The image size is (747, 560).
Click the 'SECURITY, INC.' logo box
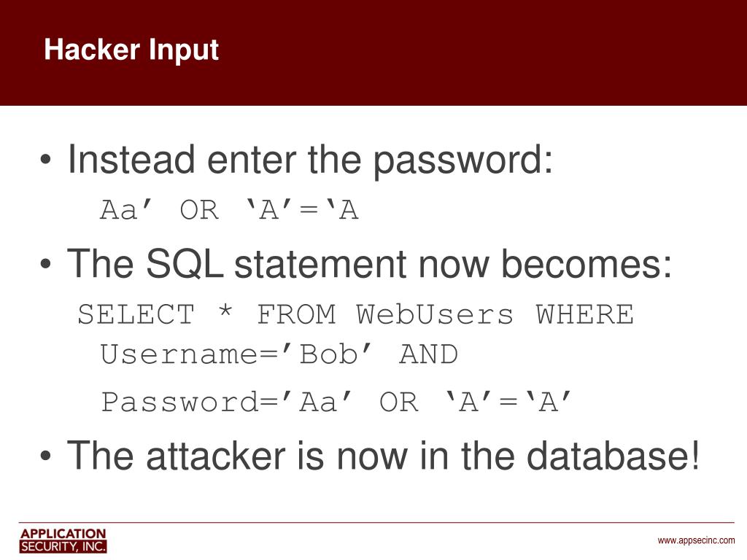click(x=63, y=546)
